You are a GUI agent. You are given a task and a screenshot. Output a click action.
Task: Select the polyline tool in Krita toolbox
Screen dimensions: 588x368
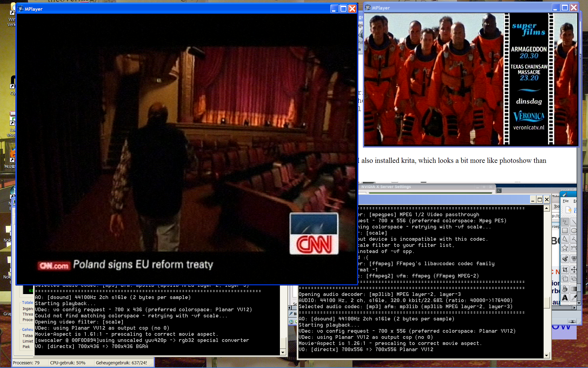pyautogui.click(x=574, y=239)
